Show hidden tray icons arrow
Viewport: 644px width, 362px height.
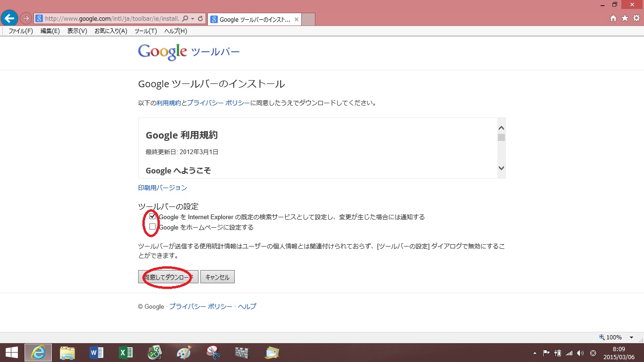[535, 353]
